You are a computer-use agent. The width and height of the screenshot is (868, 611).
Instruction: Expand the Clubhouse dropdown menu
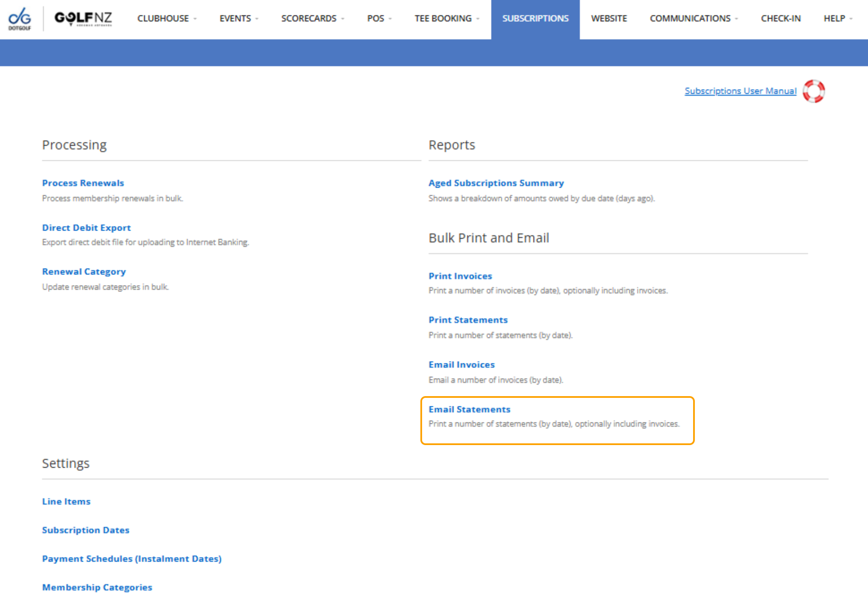pos(167,19)
